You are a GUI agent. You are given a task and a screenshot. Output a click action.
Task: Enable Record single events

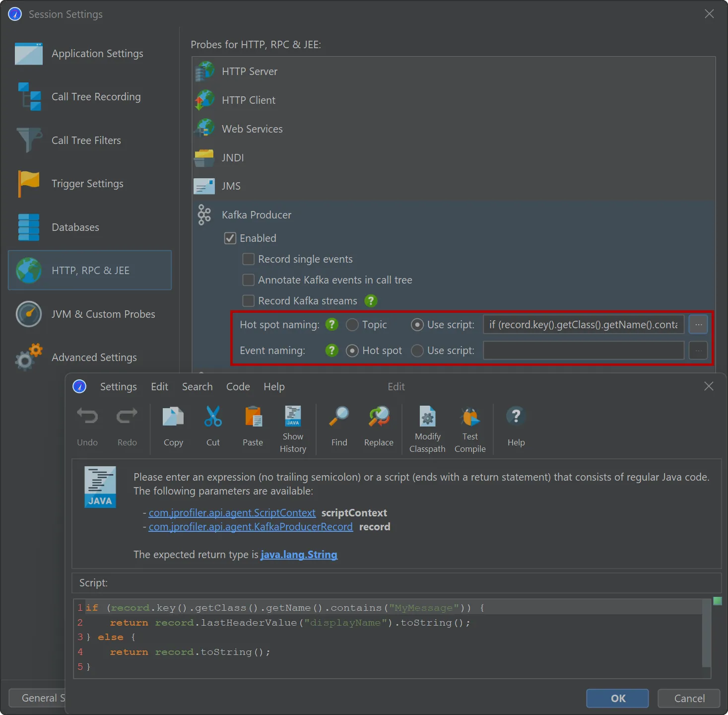click(249, 259)
